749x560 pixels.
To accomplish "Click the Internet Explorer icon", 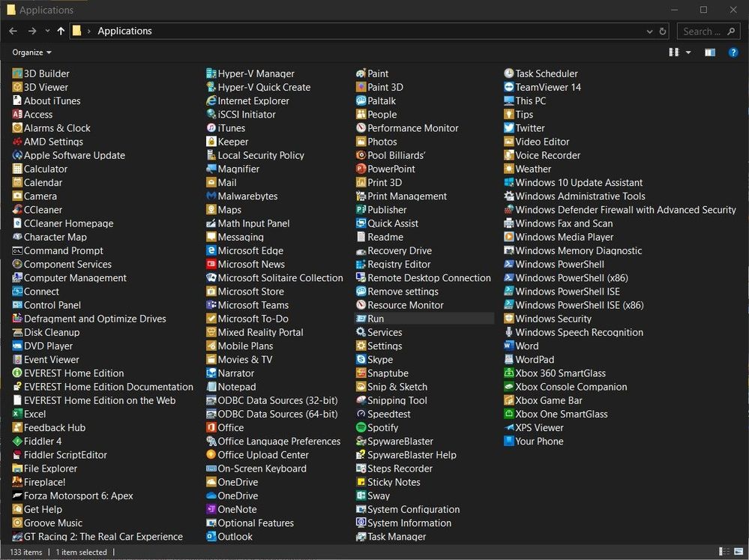I will point(211,100).
